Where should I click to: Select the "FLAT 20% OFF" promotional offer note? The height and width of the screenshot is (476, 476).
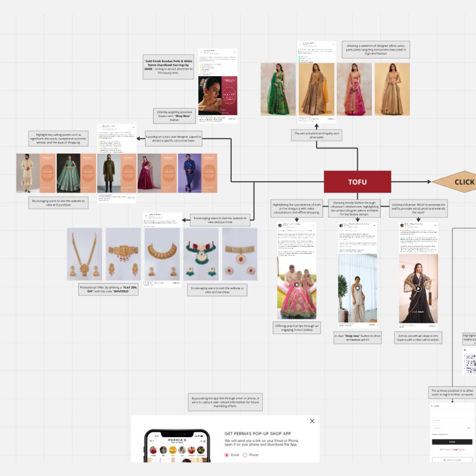tap(108, 290)
